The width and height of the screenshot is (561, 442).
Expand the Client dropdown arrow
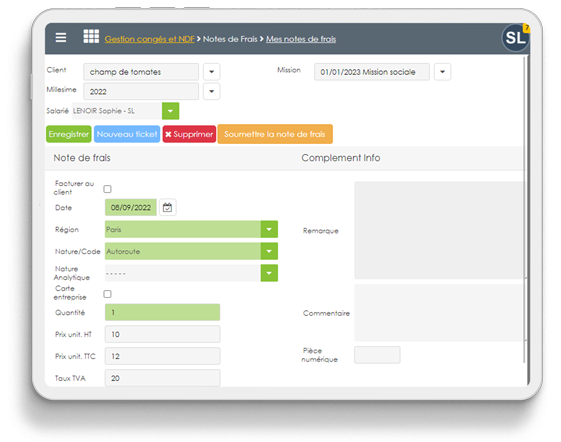211,72
